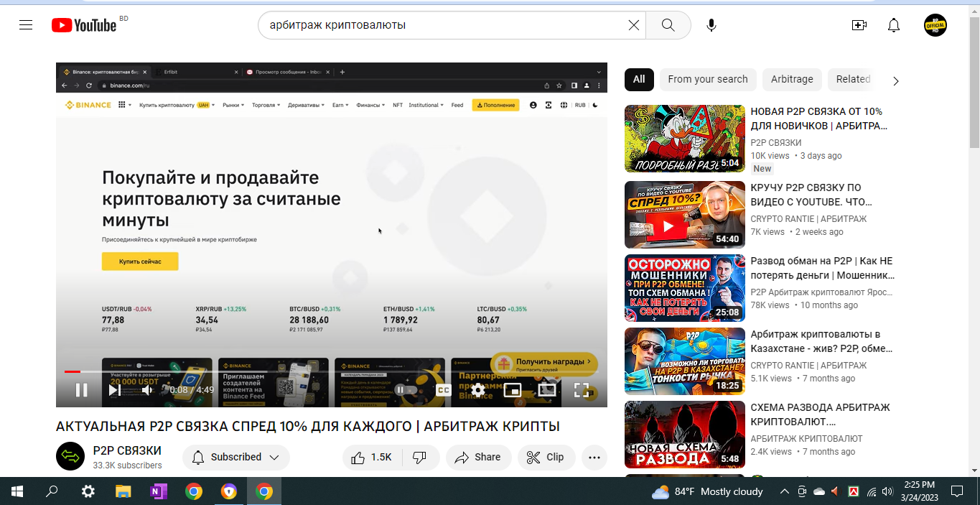Viewport: 980px width, 505px height.
Task: Open Арбитраж криптовалюты в Казахстане title
Action: (x=821, y=341)
